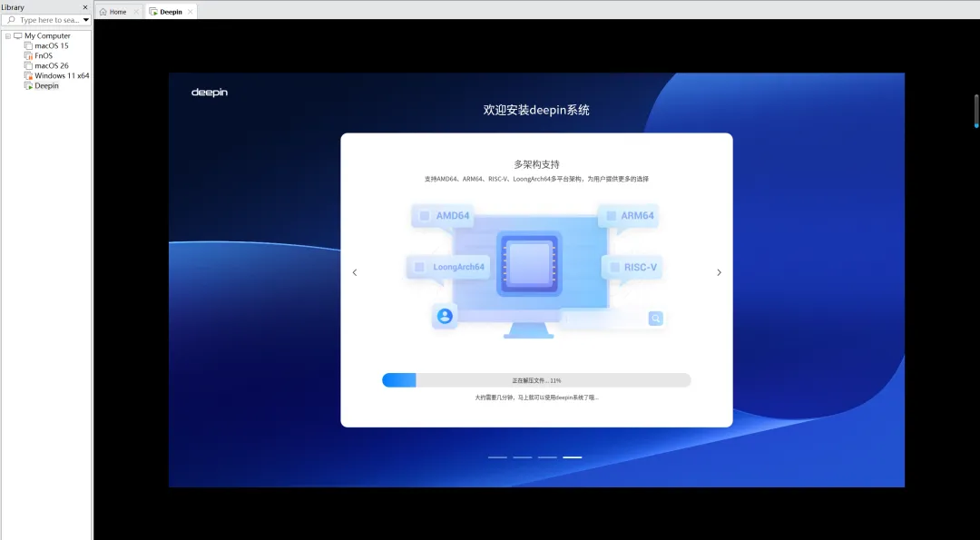Jump to the third slide indicator

[x=547, y=457]
